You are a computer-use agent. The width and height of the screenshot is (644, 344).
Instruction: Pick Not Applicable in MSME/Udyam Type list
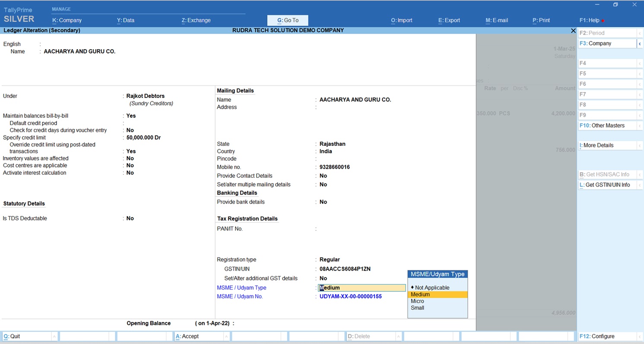432,287
